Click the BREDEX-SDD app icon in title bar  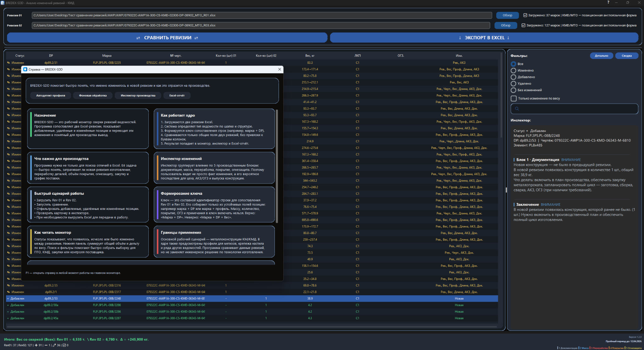click(x=3, y=3)
